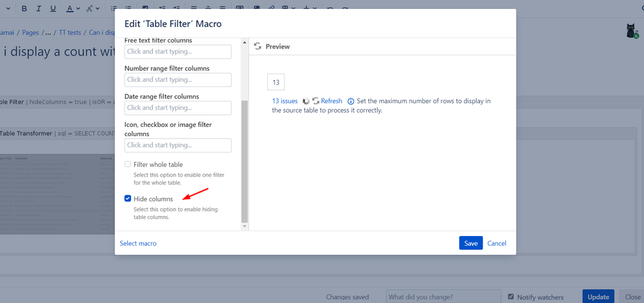This screenshot has height=303, width=644.
Task: Click the What did you change field
Action: [443, 297]
